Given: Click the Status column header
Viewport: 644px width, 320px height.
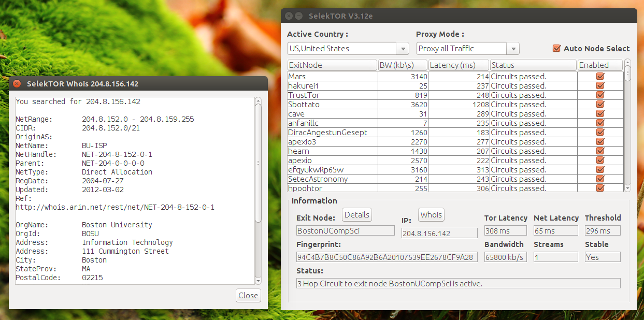Looking at the screenshot, I should tap(533, 65).
